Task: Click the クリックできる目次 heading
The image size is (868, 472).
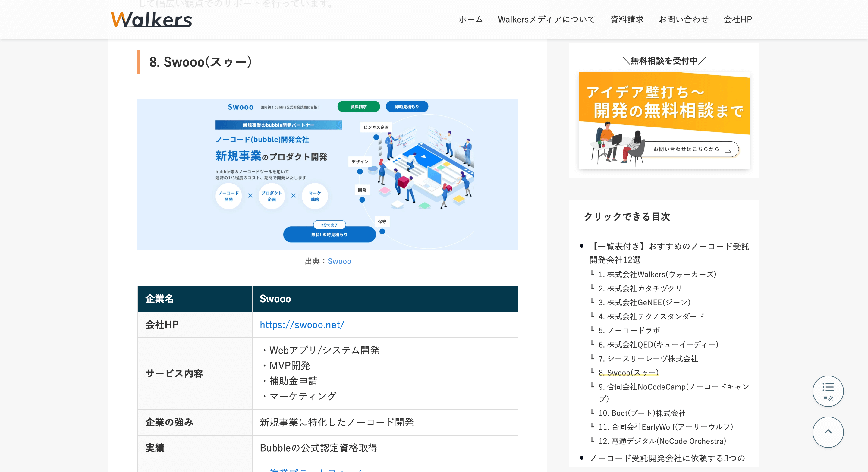Action: (x=627, y=217)
